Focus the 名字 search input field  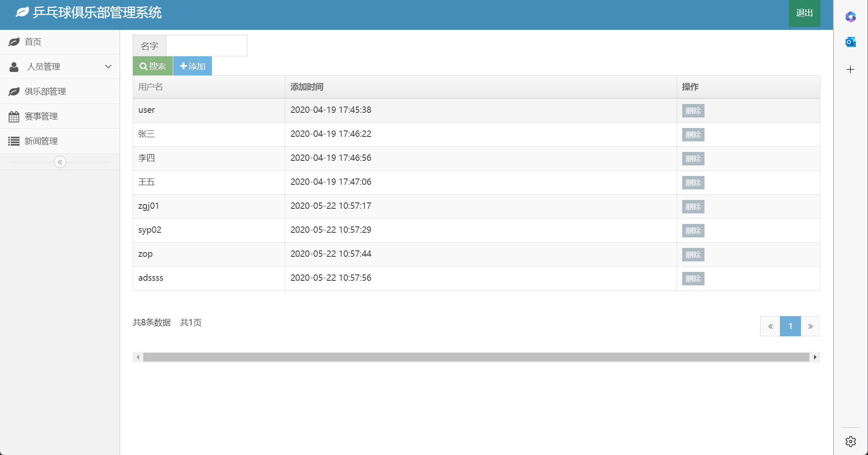pyautogui.click(x=206, y=45)
